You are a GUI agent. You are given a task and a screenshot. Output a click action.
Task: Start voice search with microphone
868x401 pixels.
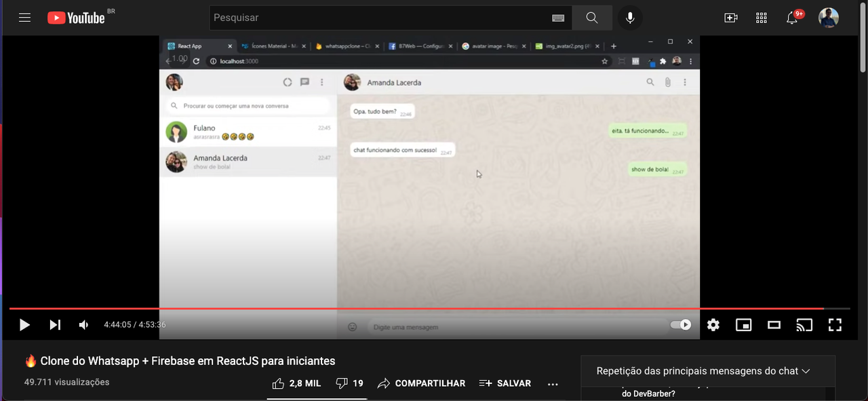(630, 18)
